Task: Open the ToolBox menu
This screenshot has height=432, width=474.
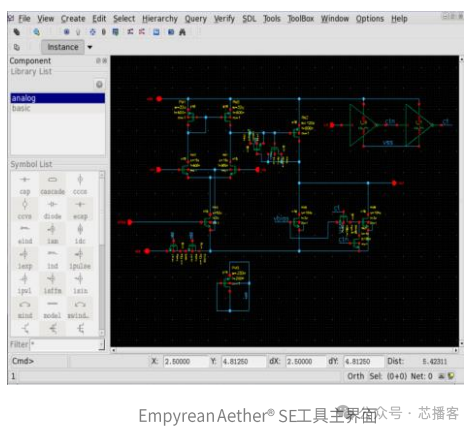Action: coord(301,19)
